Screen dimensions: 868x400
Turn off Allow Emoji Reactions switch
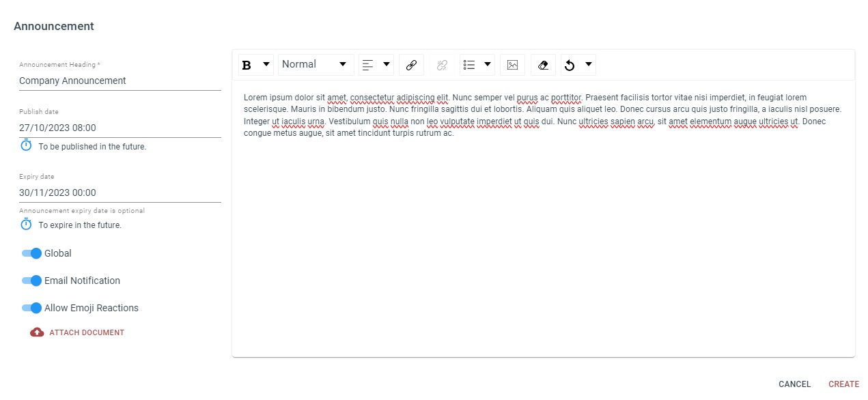31,308
